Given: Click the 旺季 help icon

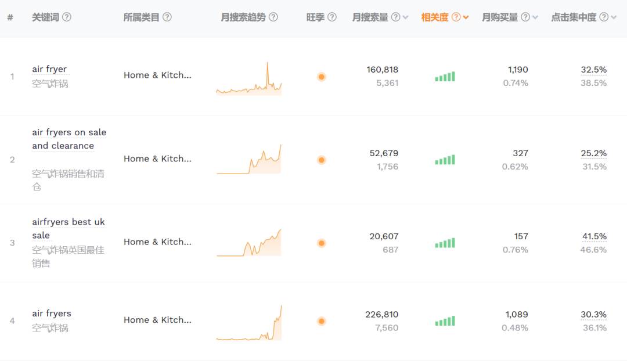Looking at the screenshot, I should (331, 17).
